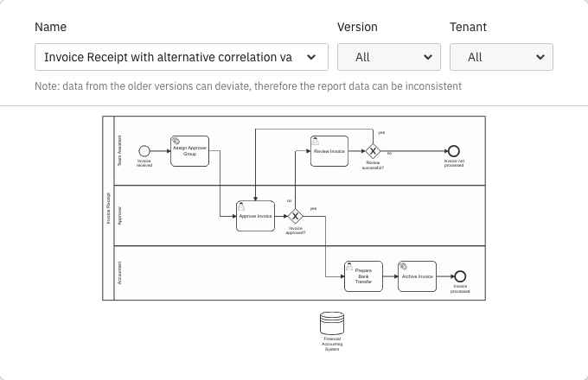Select the Assign Approver Group task
Image resolution: width=588 pixels, height=380 pixels.
189,151
